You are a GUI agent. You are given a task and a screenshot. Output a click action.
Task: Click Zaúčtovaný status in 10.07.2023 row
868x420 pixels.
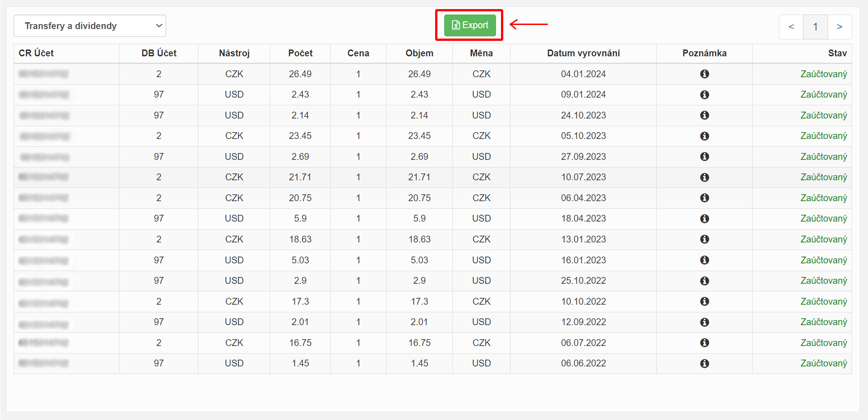point(824,177)
